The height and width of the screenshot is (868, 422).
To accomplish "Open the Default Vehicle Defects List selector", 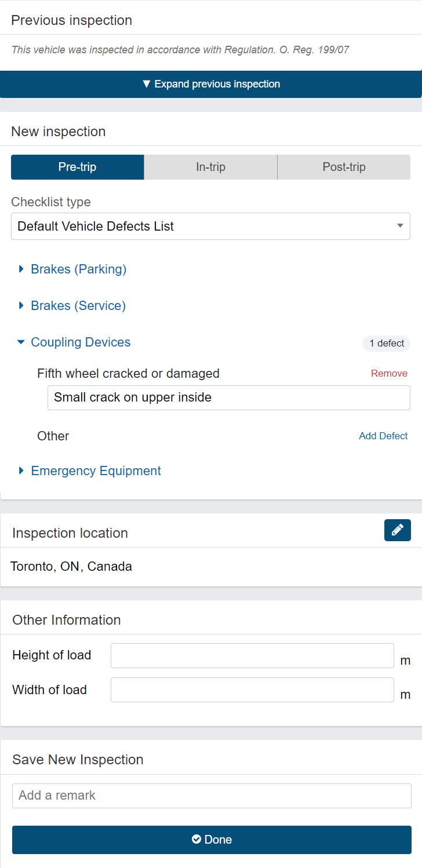I will [211, 226].
